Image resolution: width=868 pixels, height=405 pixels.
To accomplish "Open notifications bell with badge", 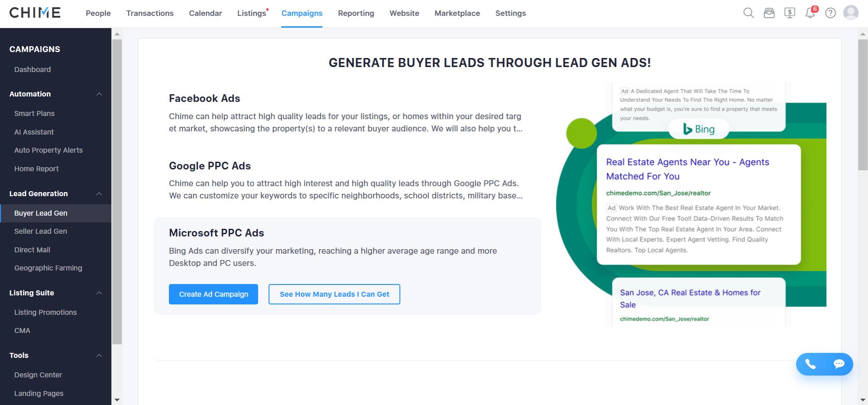I will (810, 12).
